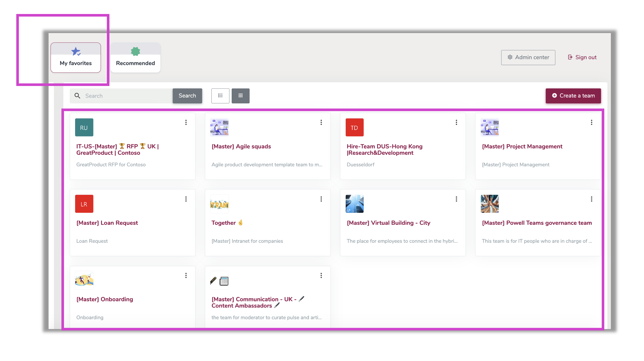Open options menu for Hire-Team DUS-Hong Kong card
Screen dimensions: 644x361
click(456, 122)
